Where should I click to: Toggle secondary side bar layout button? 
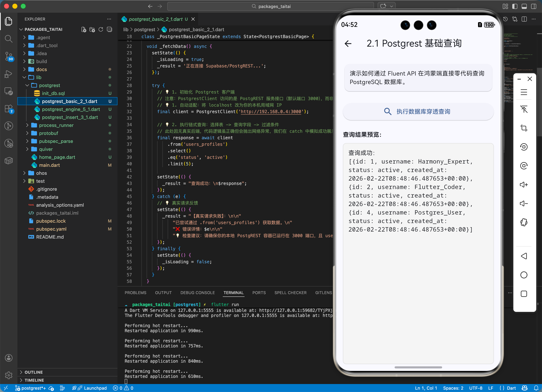pos(533,6)
